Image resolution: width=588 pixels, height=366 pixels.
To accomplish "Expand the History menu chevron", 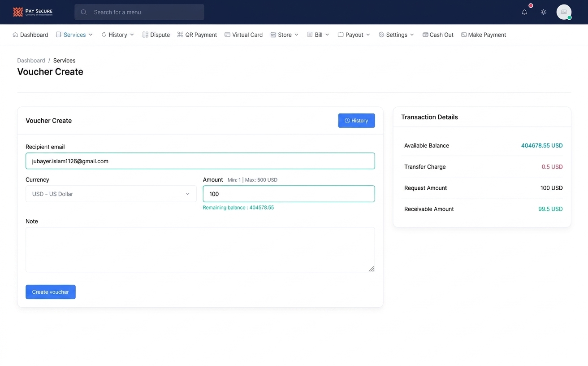I will [x=132, y=35].
